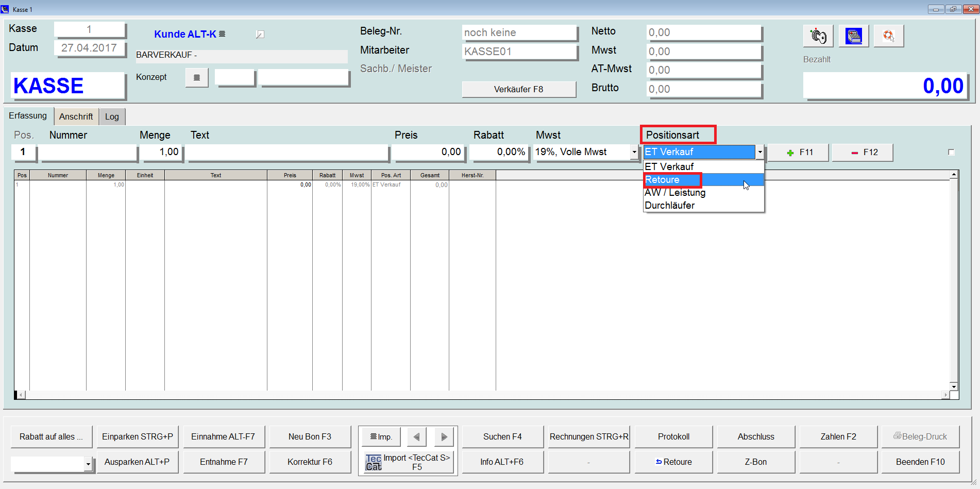
Task: Click Ausparken ALT+P button
Action: pos(138,462)
